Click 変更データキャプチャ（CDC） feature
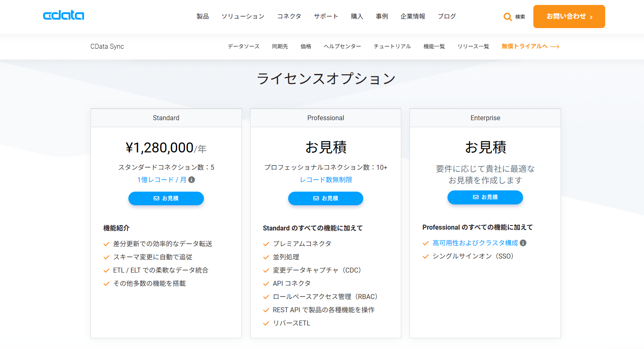This screenshot has height=349, width=644. coord(318,270)
